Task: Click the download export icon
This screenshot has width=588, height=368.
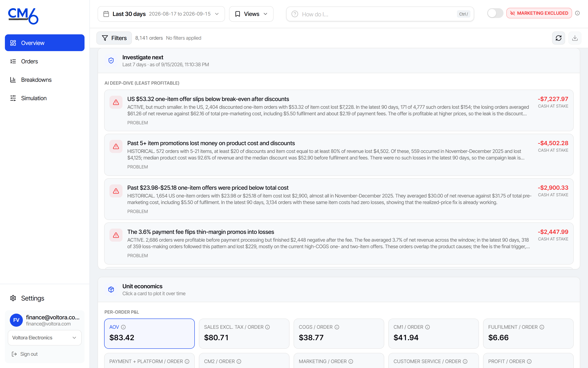Action: (575, 38)
